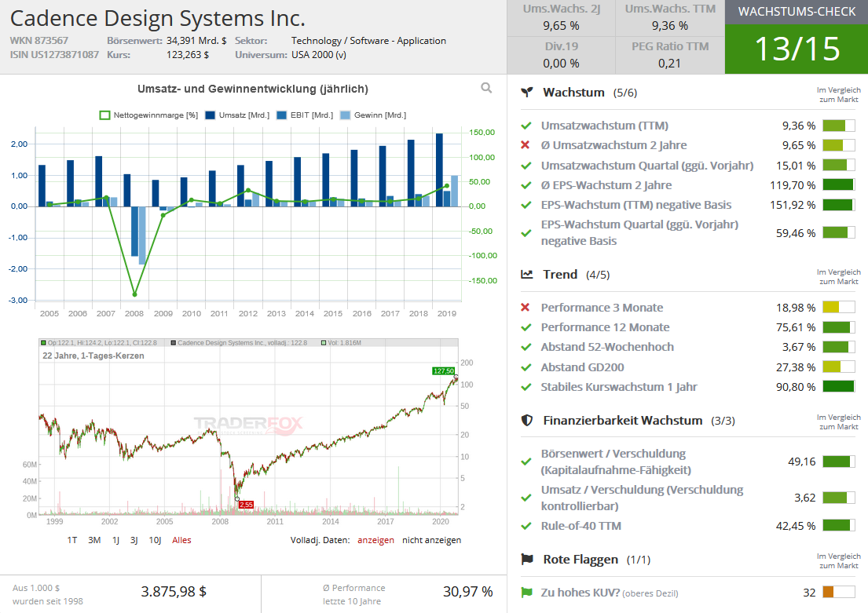The width and height of the screenshot is (868, 613).
Task: Click the green checkmark beside Umsatzwachstum (TTM)
Action: click(526, 126)
